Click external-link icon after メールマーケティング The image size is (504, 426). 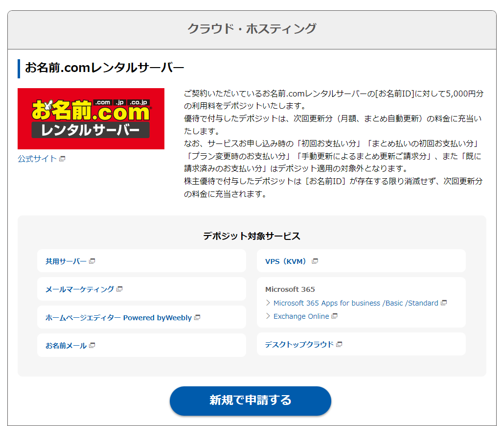pyautogui.click(x=119, y=289)
